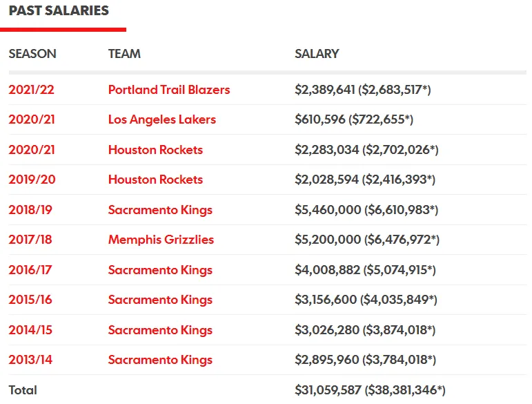Open Sacramento Kings link for 2016/17
Screen dimensions: 532x404
tap(160, 270)
